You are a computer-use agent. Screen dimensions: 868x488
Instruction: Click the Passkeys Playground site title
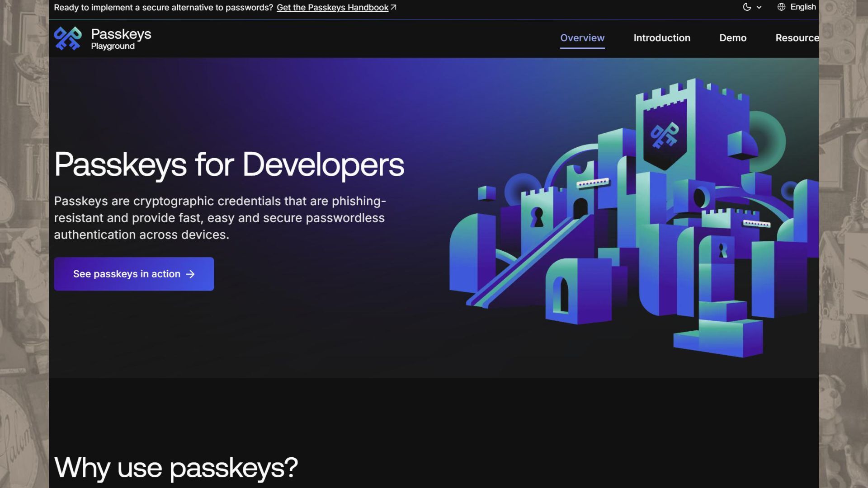tap(121, 39)
